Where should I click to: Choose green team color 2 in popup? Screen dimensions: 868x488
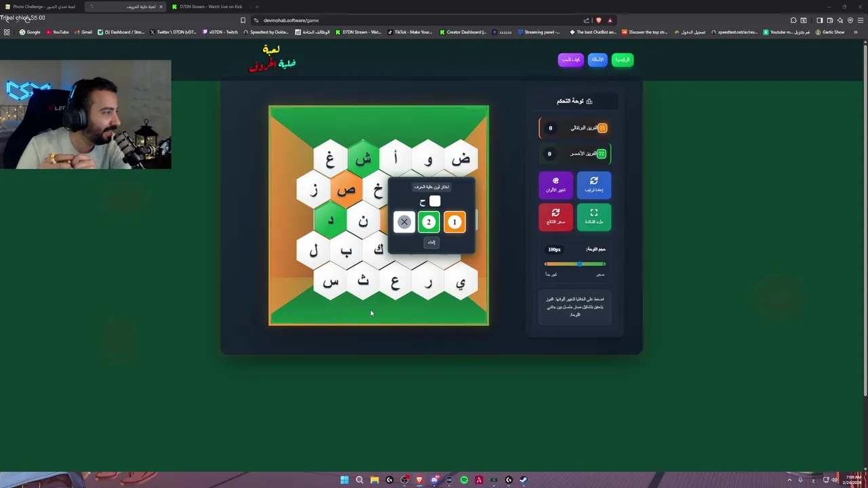click(429, 222)
